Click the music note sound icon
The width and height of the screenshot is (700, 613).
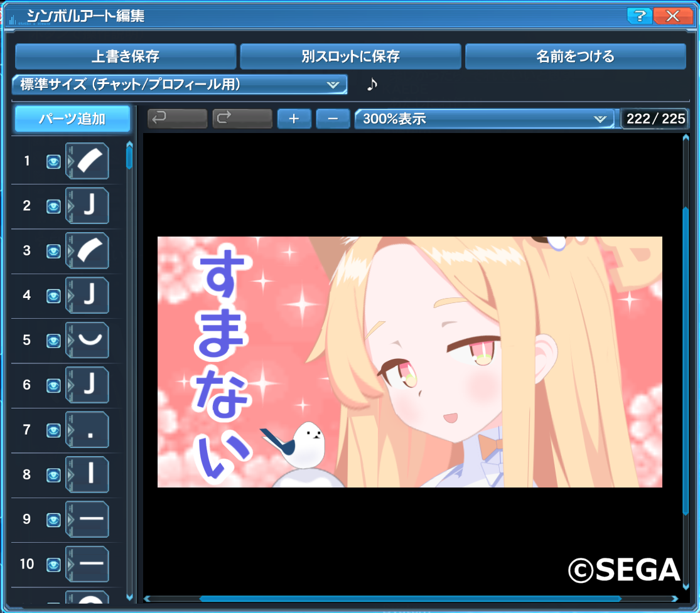pos(372,84)
